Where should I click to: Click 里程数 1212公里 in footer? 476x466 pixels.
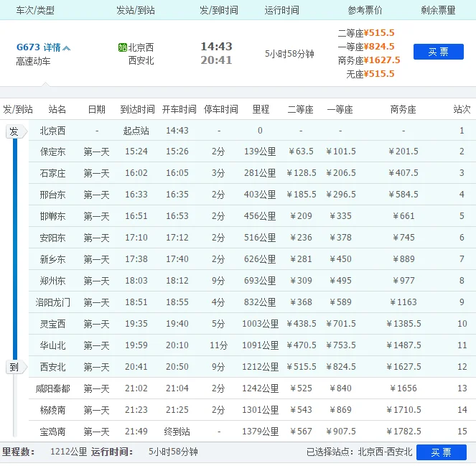(x=69, y=452)
